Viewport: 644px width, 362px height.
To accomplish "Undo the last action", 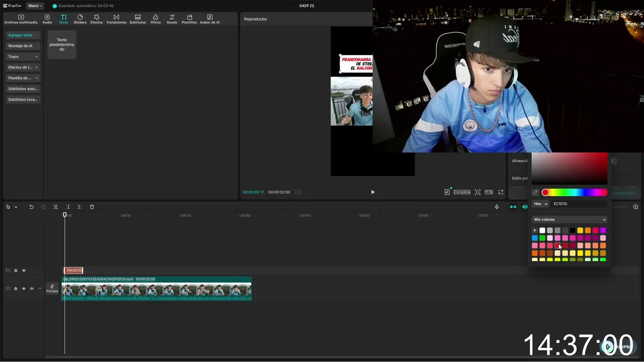I will point(31,207).
